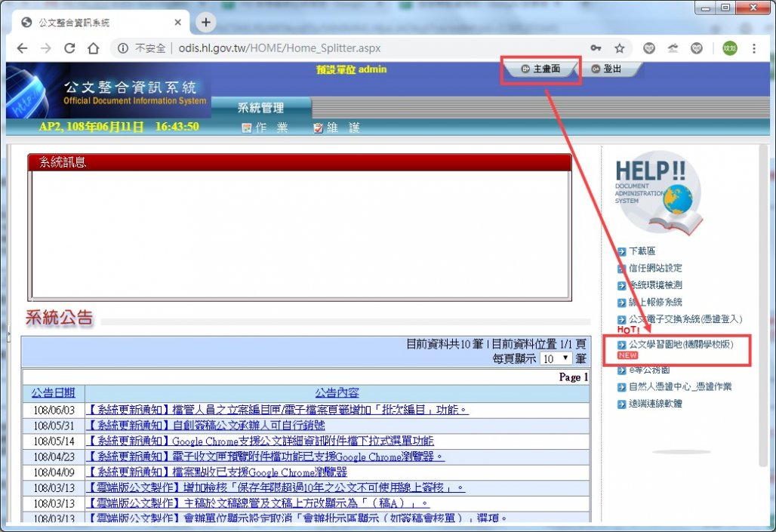Open the Chrome three-dot menu
The image size is (776, 532).
pyautogui.click(x=753, y=48)
